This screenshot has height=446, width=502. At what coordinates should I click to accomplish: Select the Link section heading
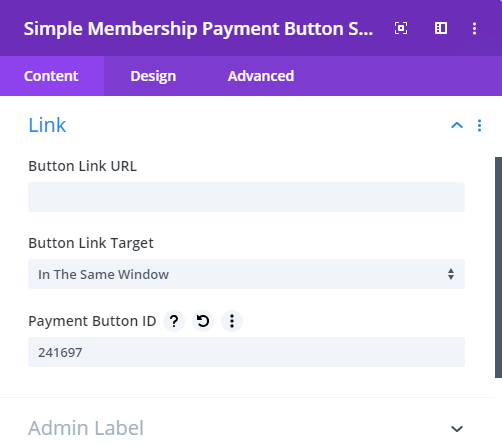pos(47,125)
